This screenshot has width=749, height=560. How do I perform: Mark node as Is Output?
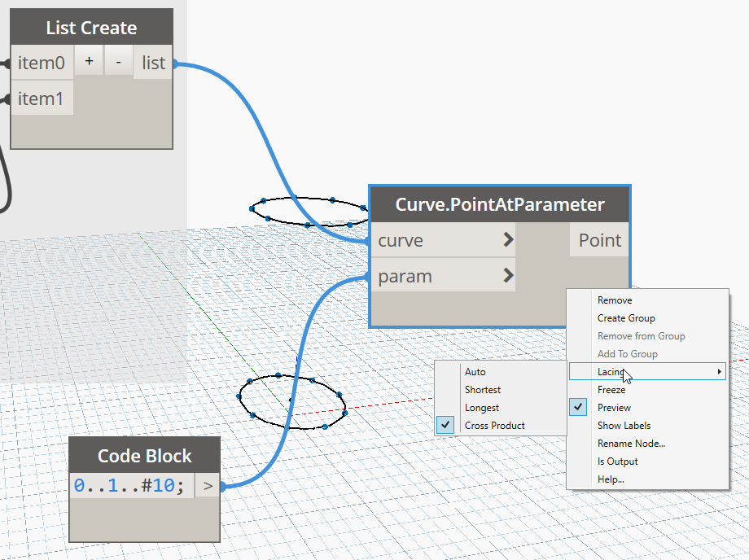617,462
